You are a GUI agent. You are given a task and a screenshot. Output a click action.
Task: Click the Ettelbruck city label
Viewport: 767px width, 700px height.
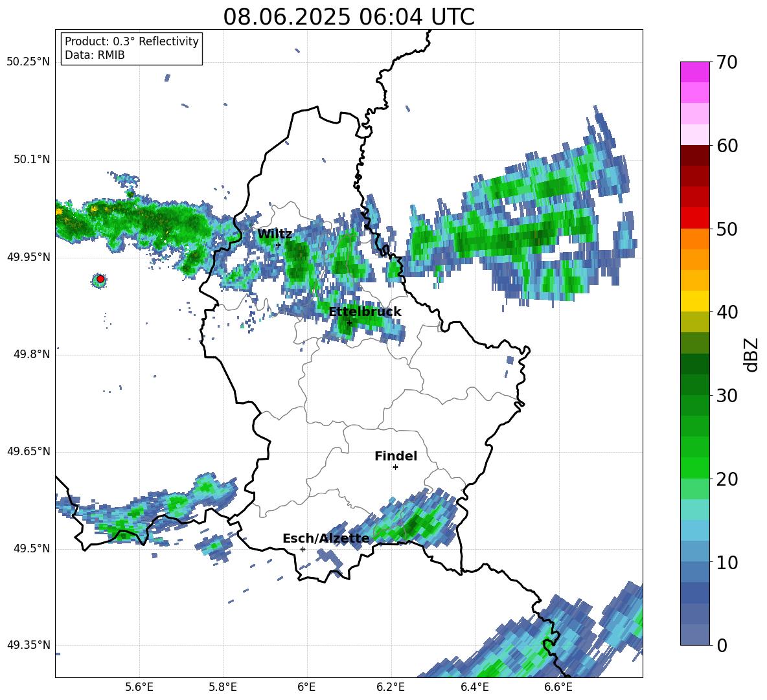[365, 312]
